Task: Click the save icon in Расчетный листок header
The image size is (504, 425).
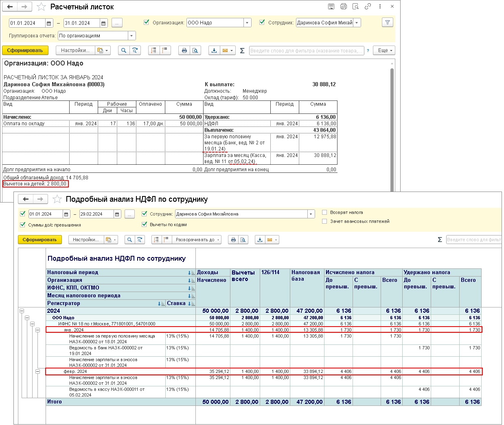Action: tap(331, 7)
